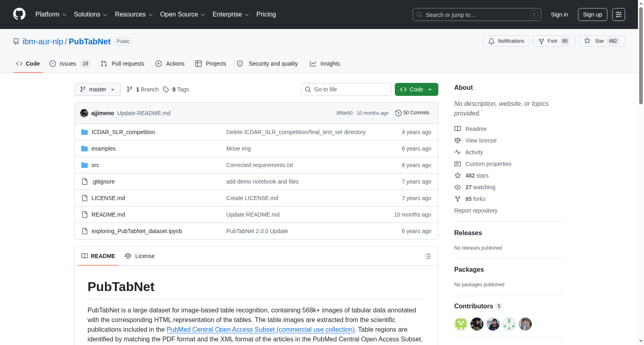Click Report repository link
The image size is (644, 345).
pyautogui.click(x=476, y=211)
